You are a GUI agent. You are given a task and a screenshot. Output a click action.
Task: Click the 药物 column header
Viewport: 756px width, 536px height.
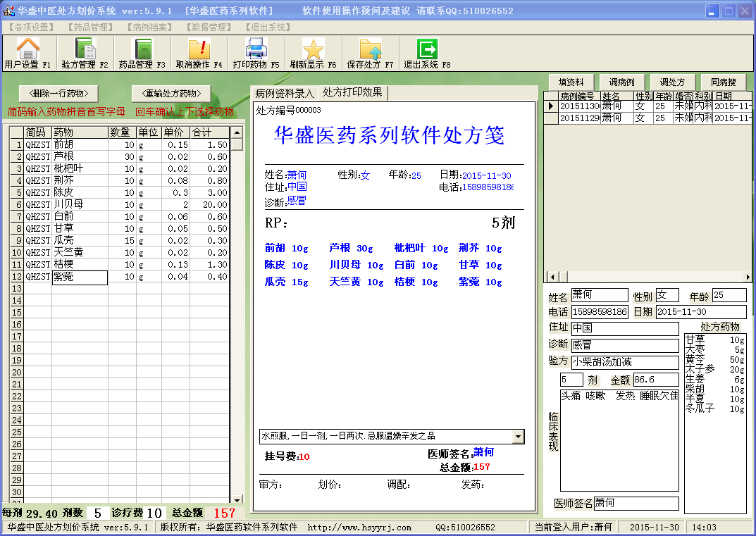(80, 132)
